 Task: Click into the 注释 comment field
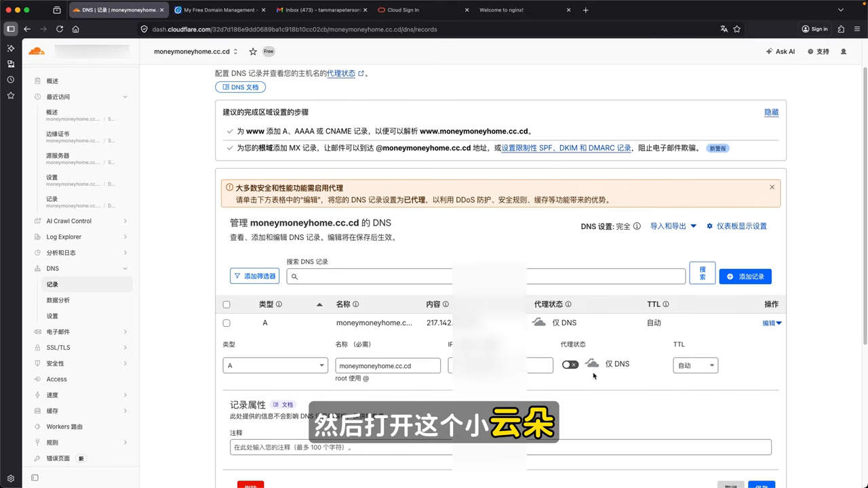(x=500, y=447)
